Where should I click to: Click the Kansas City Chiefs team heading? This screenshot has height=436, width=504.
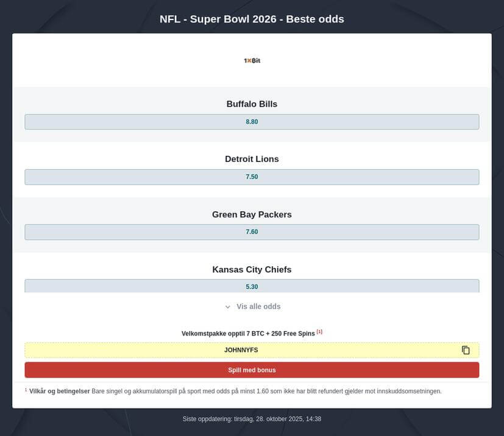click(x=252, y=269)
